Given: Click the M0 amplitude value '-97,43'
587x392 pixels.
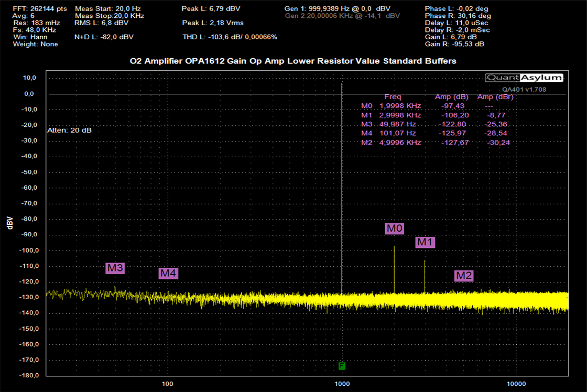Looking at the screenshot, I should pos(453,106).
